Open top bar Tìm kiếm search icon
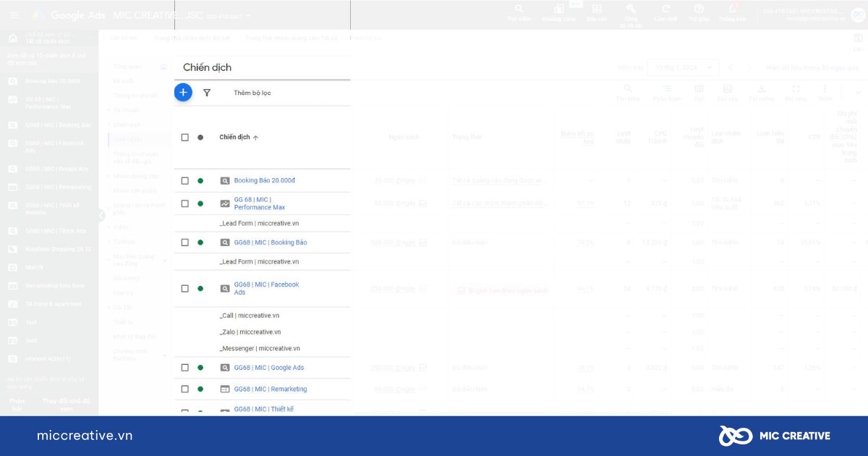868x456 pixels. 519,9
